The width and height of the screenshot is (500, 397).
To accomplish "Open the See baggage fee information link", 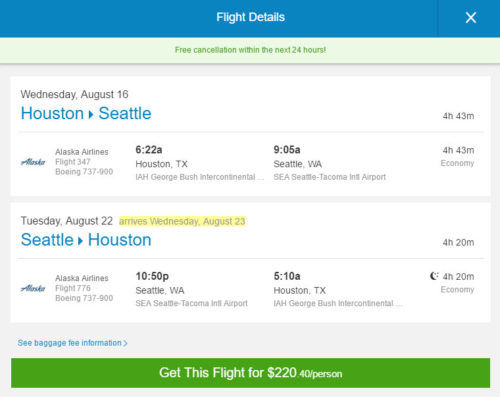I will point(72,343).
